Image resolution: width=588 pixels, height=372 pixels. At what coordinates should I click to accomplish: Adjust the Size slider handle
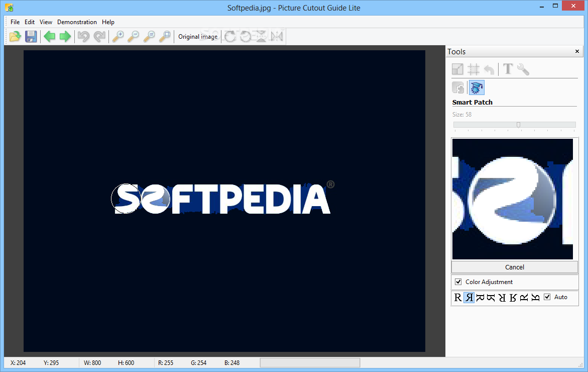518,125
